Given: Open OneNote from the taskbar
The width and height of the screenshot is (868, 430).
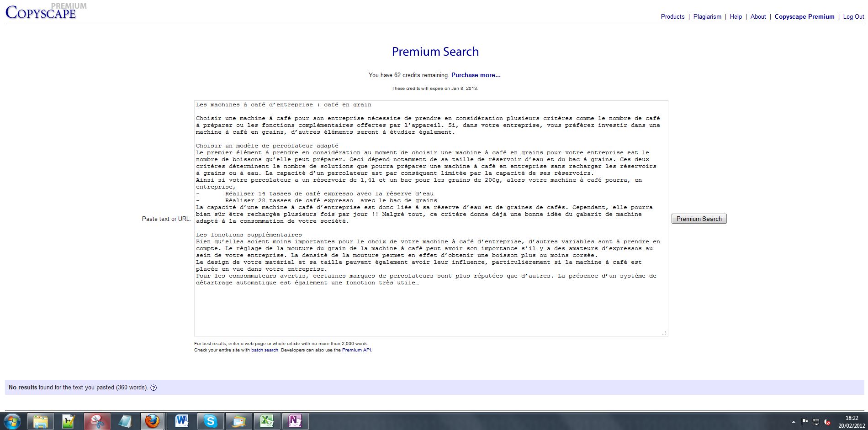Looking at the screenshot, I should tap(295, 421).
